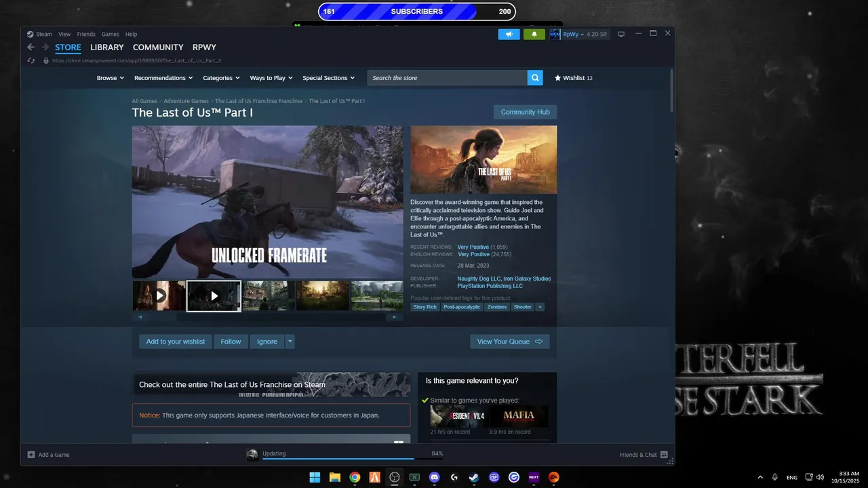Open the Adventure Games breadcrumb link

186,101
